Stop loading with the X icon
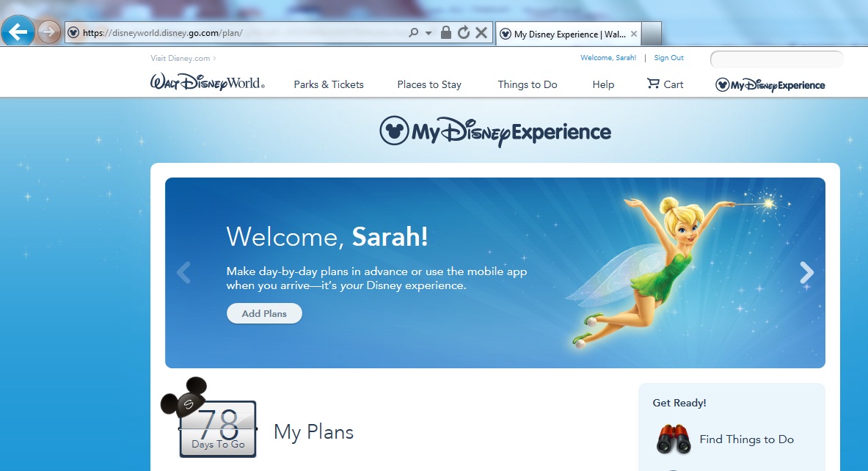Image resolution: width=868 pixels, height=471 pixels. [481, 33]
